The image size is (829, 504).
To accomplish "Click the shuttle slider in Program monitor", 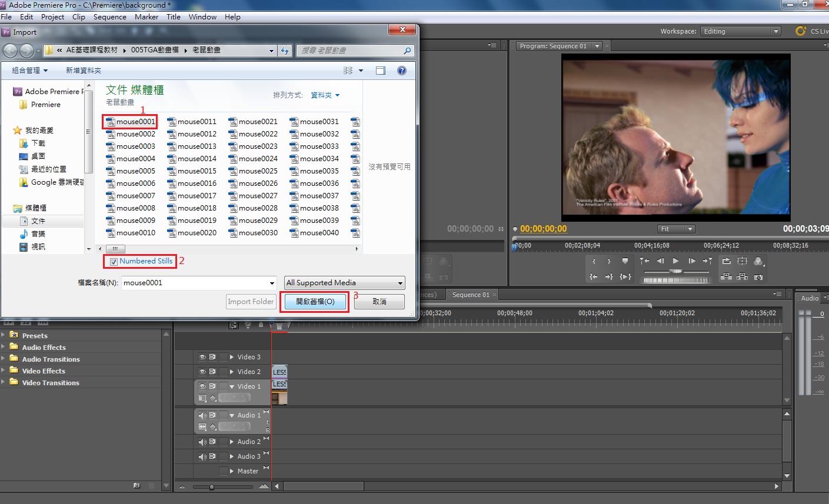I will [x=676, y=271].
